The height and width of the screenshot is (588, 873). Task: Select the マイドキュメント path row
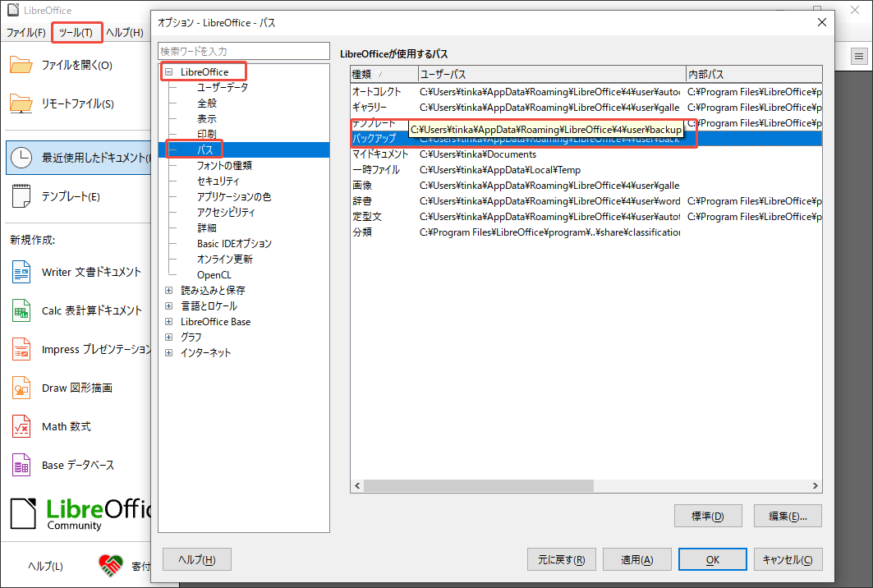pyautogui.click(x=586, y=154)
